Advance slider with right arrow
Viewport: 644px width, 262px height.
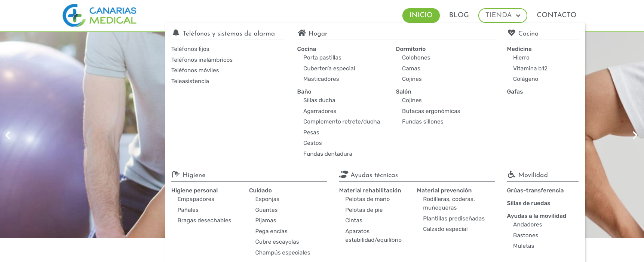click(635, 135)
